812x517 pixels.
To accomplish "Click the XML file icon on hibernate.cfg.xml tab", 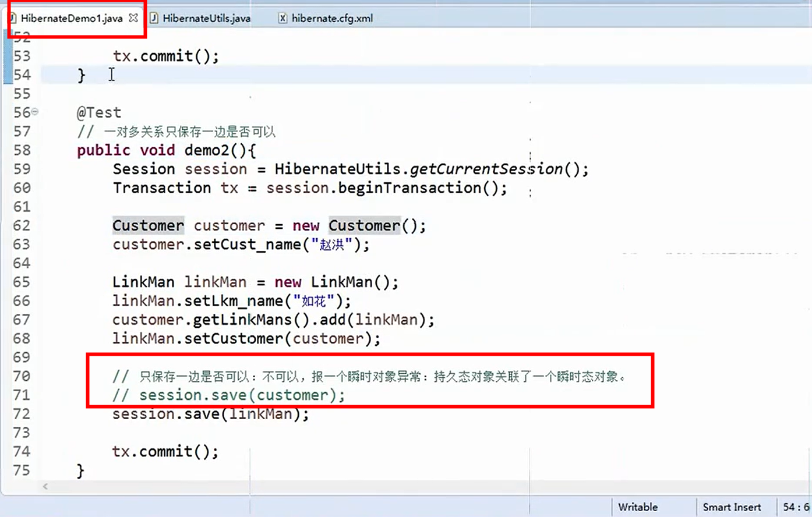I will point(283,18).
